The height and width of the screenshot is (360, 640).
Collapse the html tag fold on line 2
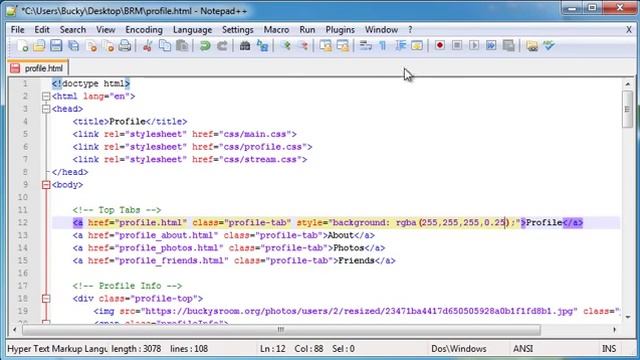[x=46, y=96]
